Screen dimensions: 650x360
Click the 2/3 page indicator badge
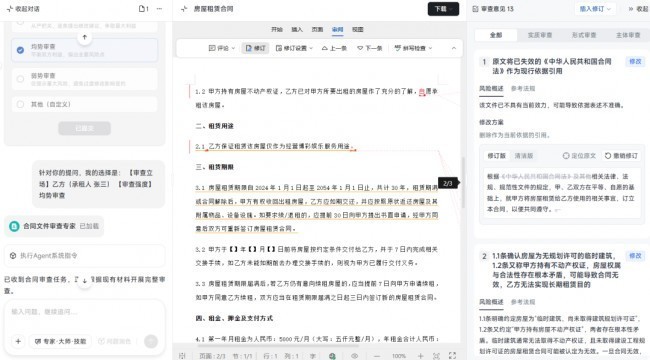coord(448,183)
